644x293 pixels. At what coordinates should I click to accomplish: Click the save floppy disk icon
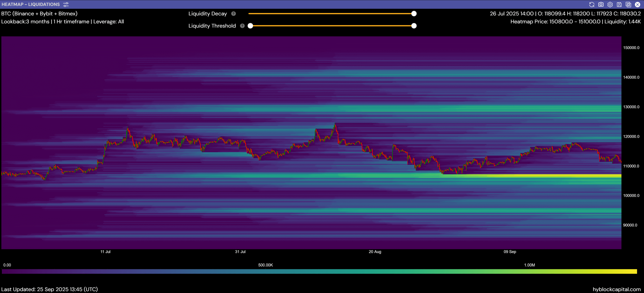pyautogui.click(x=619, y=4)
